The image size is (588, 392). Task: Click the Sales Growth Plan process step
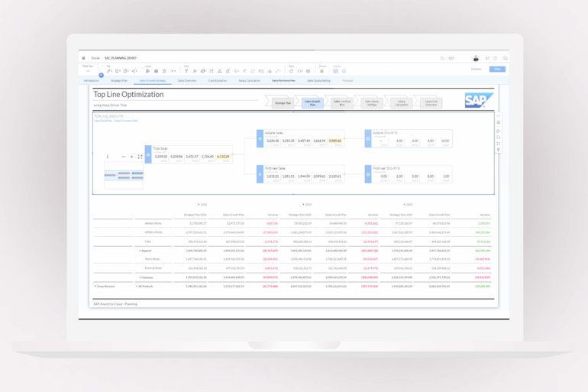(x=312, y=103)
